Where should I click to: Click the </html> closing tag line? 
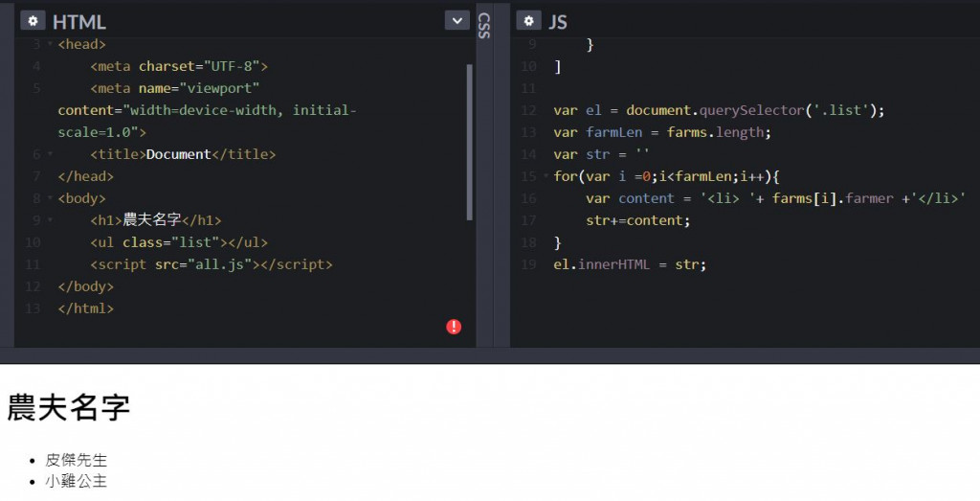[x=85, y=308]
